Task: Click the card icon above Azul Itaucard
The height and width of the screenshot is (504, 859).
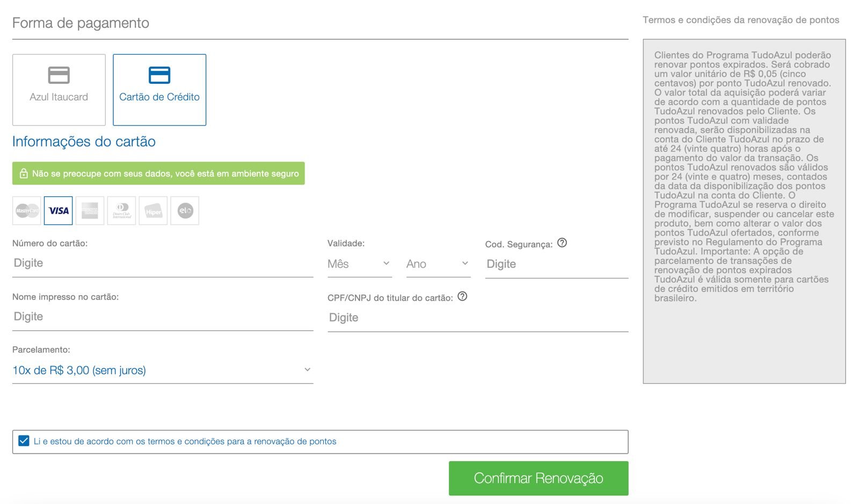Action: click(x=59, y=75)
